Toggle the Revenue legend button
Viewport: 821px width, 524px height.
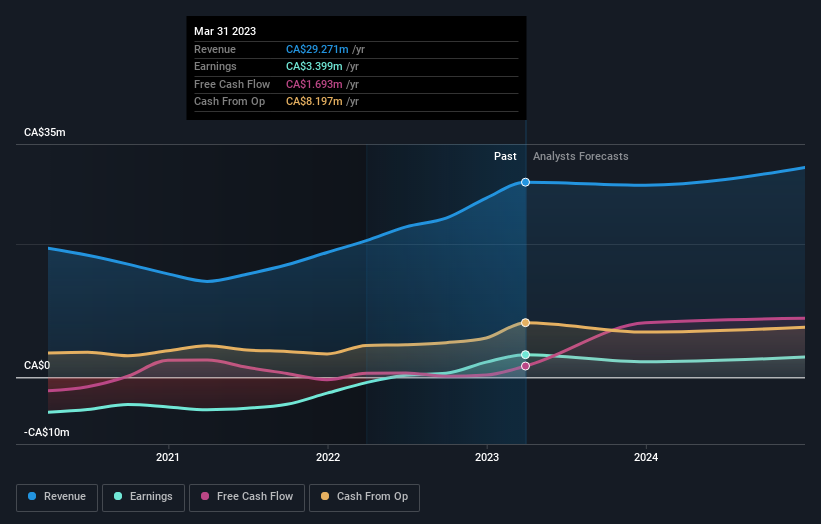point(57,497)
